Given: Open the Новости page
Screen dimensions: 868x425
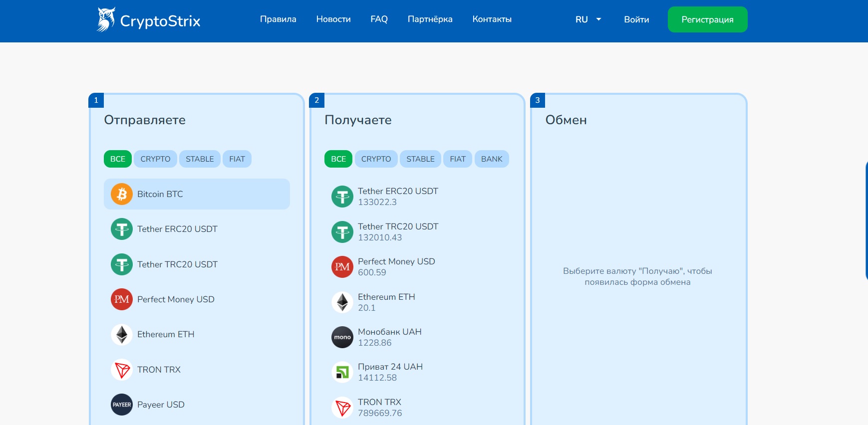Looking at the screenshot, I should 333,19.
